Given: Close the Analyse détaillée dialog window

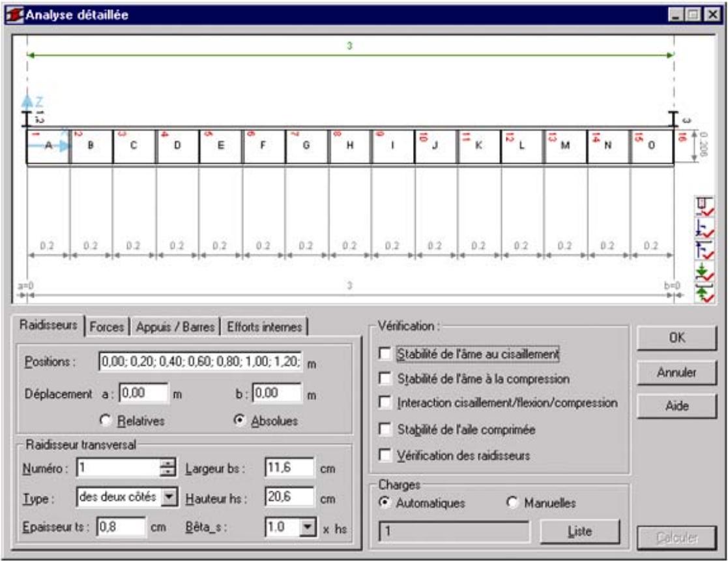Looking at the screenshot, I should click(x=712, y=15).
